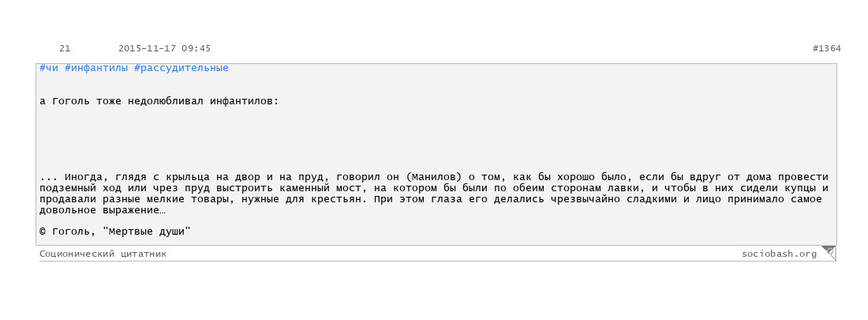The height and width of the screenshot is (320, 868).
Task: Click the '© Гоголь, "Мертвые души"' attribution
Action: click(x=115, y=232)
